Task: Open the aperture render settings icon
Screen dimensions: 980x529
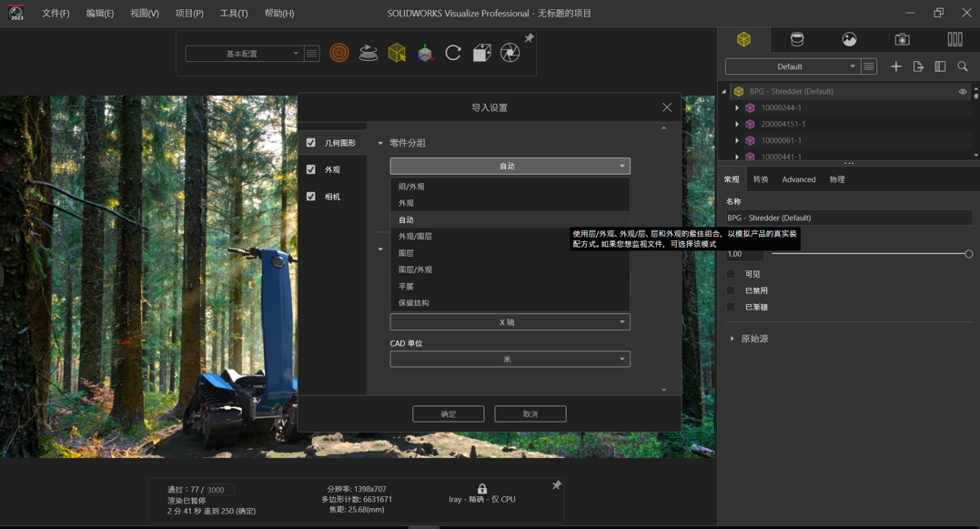Action: click(x=510, y=52)
